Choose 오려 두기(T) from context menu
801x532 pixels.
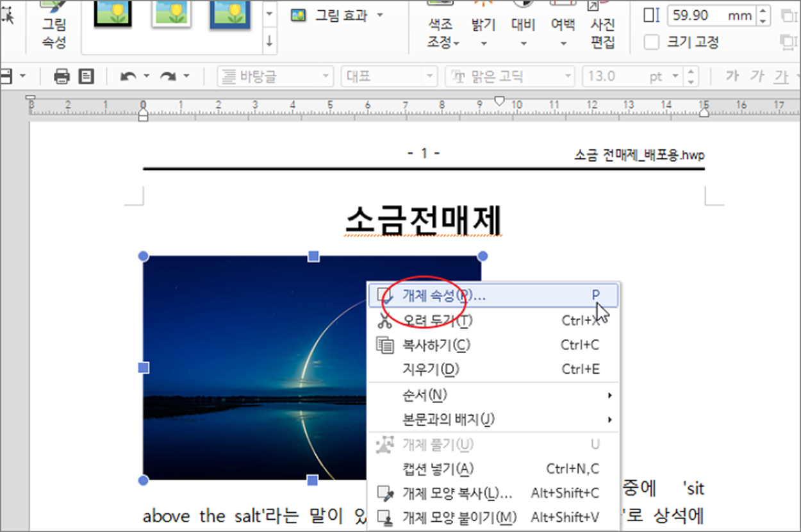click(x=493, y=320)
